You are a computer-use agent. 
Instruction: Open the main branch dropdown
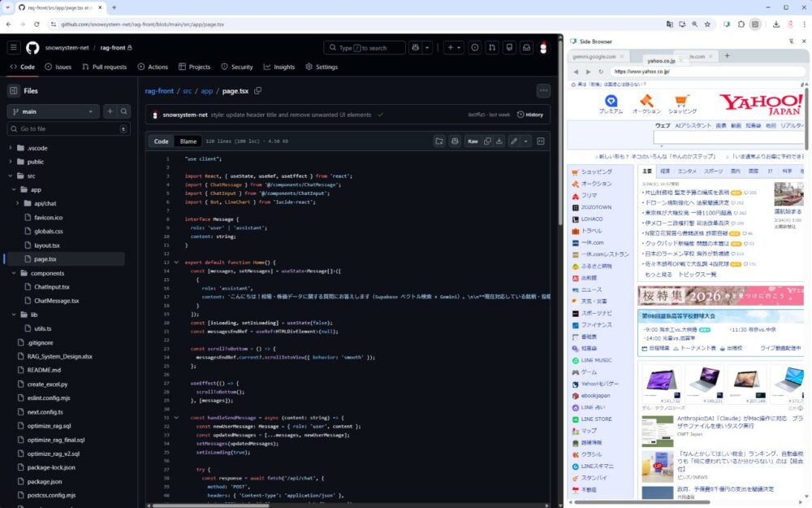coord(53,111)
